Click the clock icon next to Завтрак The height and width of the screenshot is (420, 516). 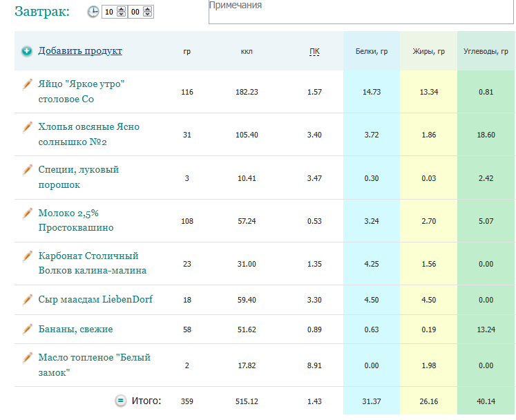(x=93, y=12)
